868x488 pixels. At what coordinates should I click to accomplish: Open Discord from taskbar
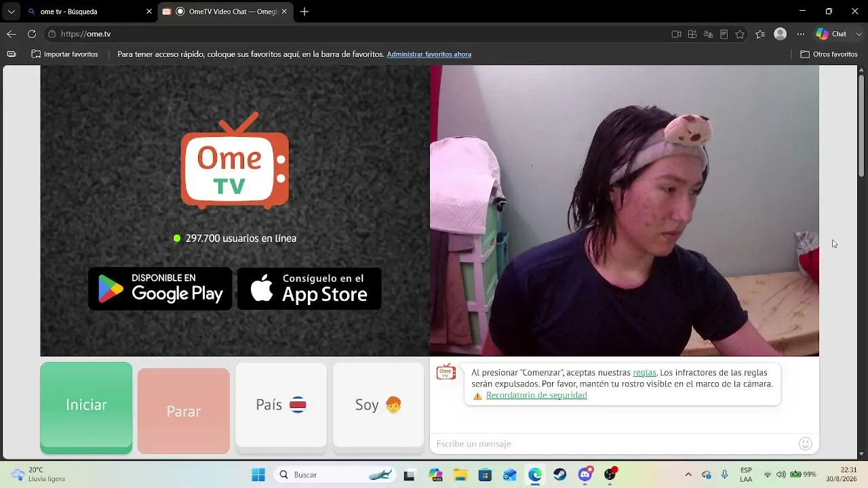click(x=585, y=474)
